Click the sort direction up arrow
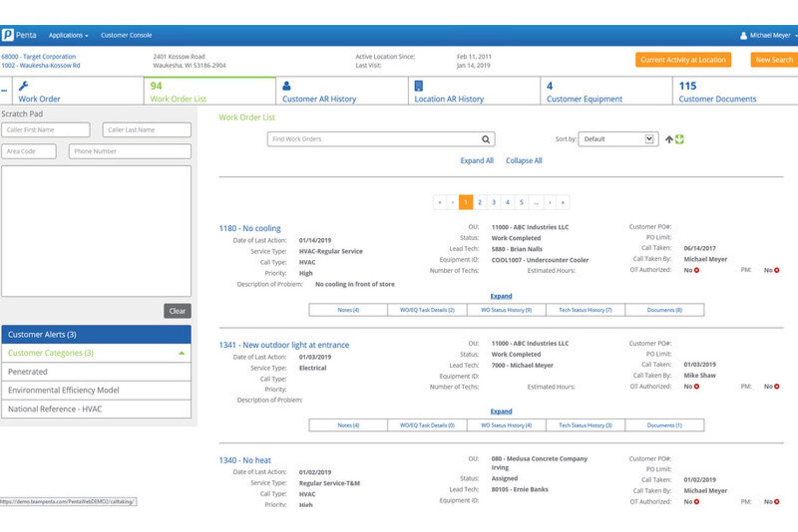The image size is (798, 532). click(669, 139)
